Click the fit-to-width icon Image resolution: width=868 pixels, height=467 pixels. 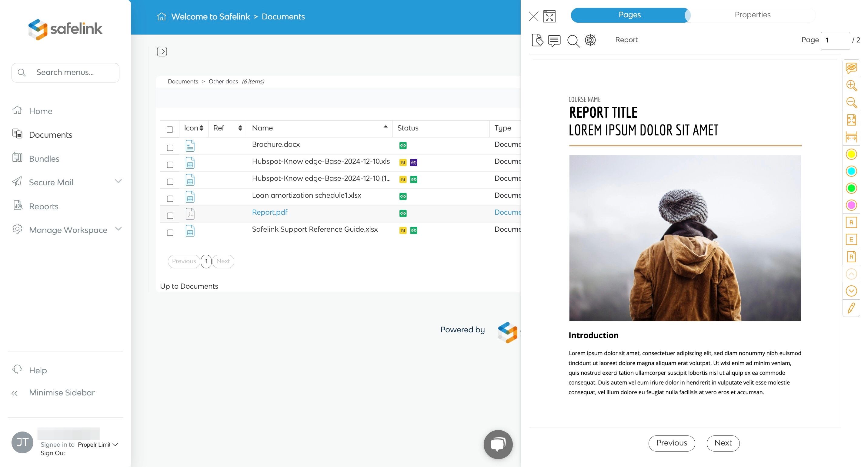tap(851, 137)
